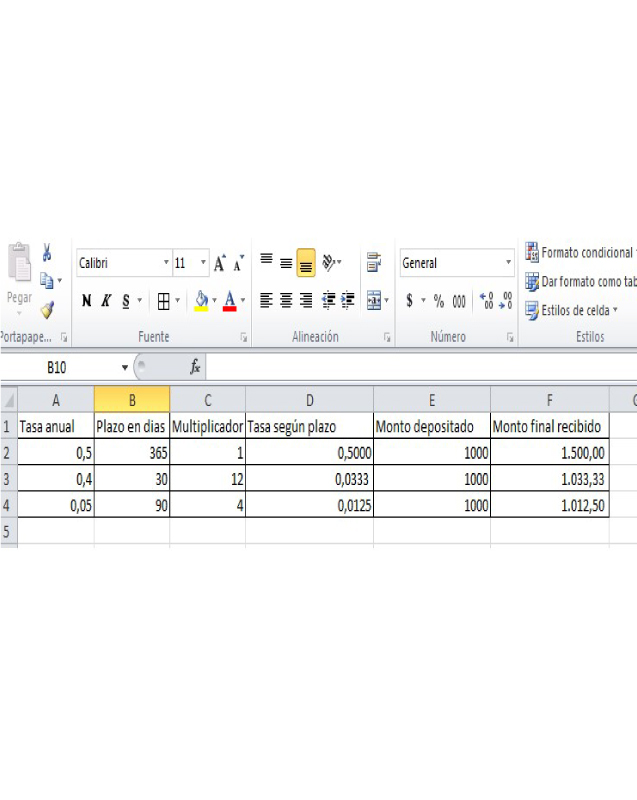Image resolution: width=637 pixels, height=800 pixels.
Task: Toggle Italic formatting with K button
Action: [x=106, y=301]
